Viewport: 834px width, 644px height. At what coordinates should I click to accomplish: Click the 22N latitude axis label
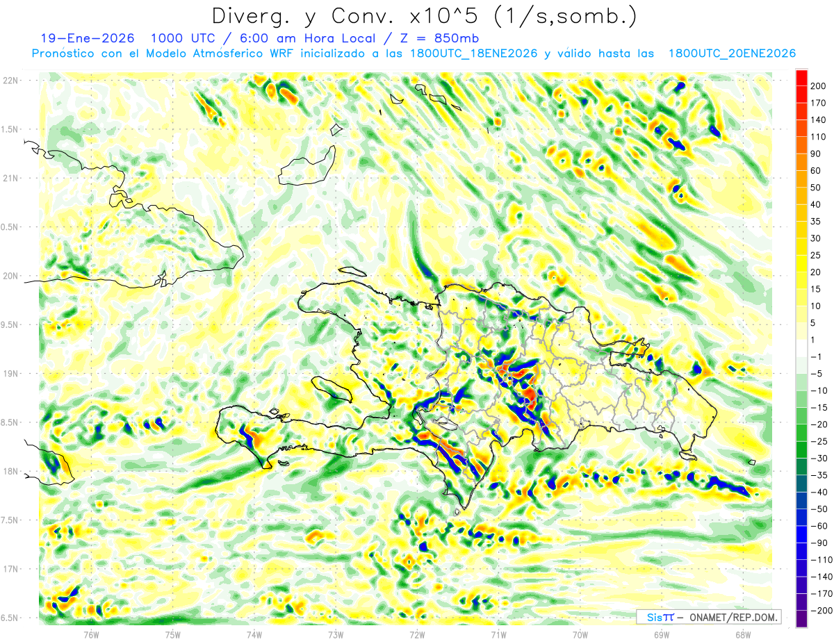coord(10,81)
